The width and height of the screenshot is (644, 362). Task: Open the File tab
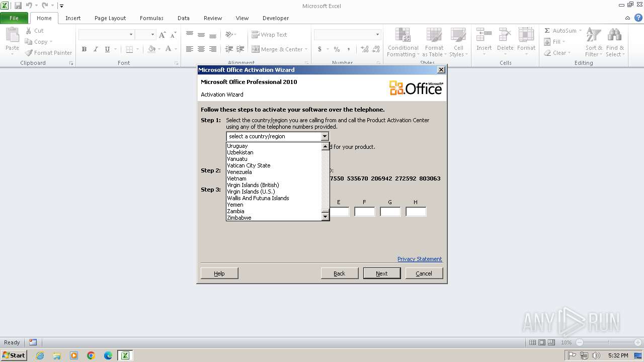pos(14,18)
